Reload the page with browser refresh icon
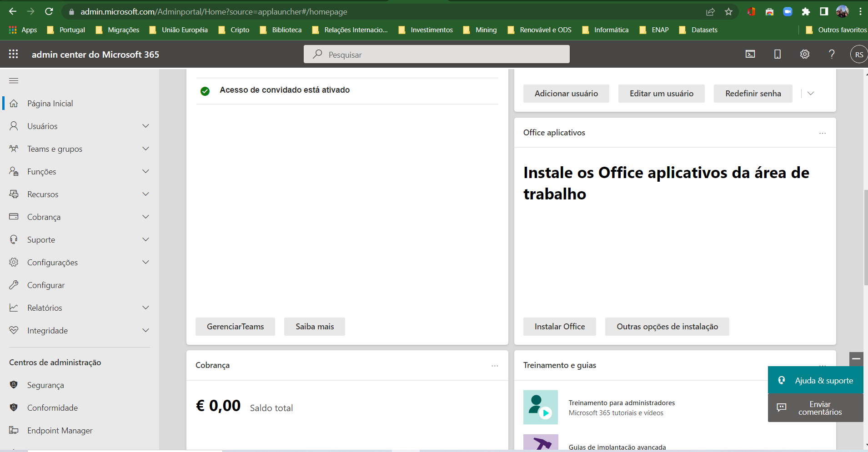The height and width of the screenshot is (452, 868). click(x=49, y=11)
